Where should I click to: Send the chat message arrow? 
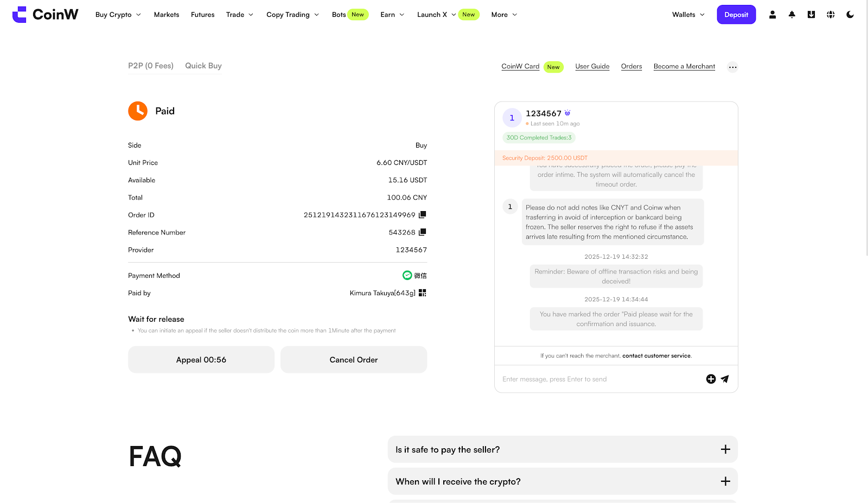(x=725, y=379)
